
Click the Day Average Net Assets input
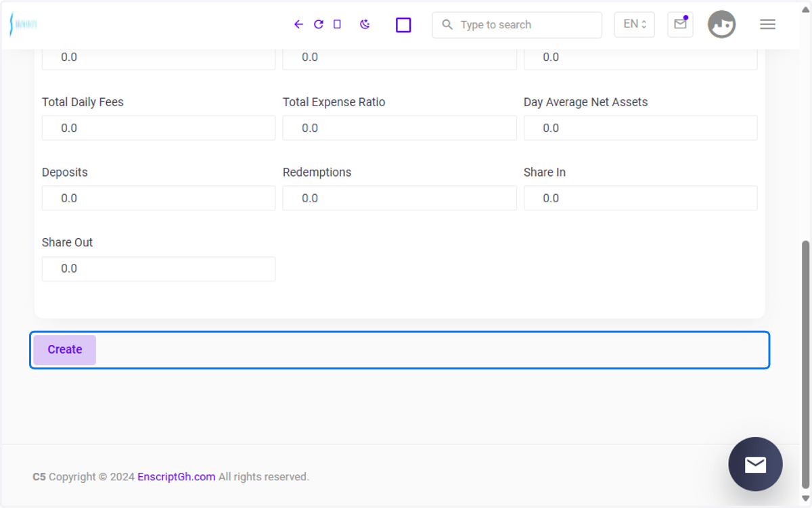(640, 128)
